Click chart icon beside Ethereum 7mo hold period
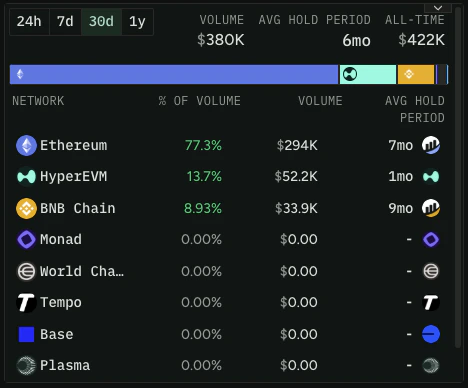Viewport: 468px width, 388px height. [431, 145]
